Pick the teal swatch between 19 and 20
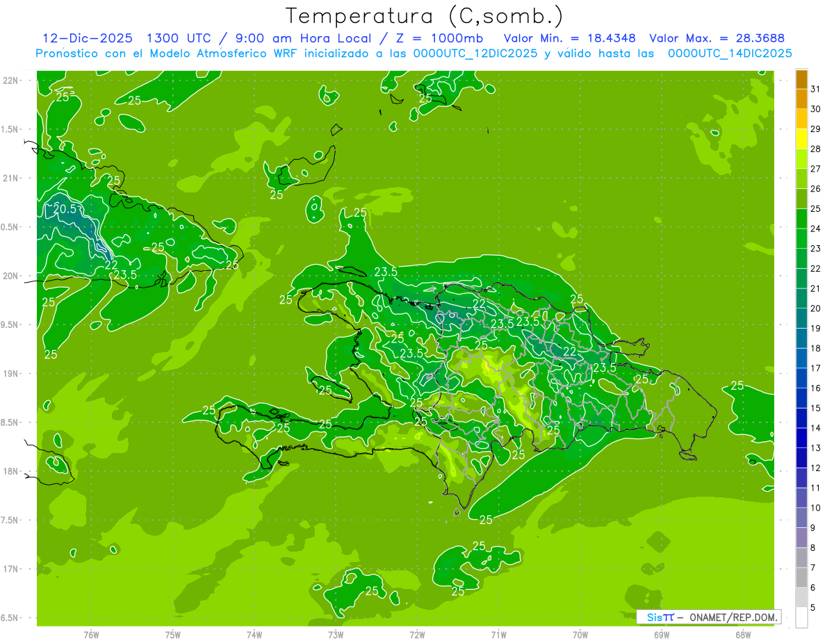834x644 pixels. pos(801,319)
